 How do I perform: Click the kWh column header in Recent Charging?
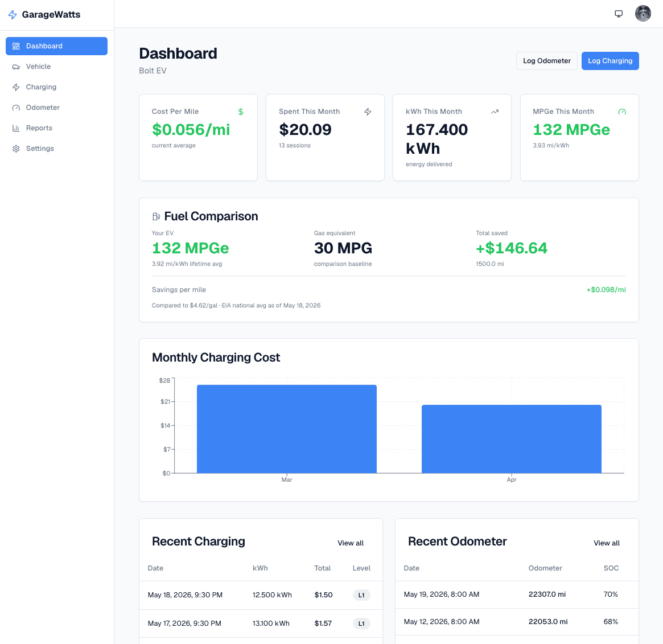[x=260, y=568]
